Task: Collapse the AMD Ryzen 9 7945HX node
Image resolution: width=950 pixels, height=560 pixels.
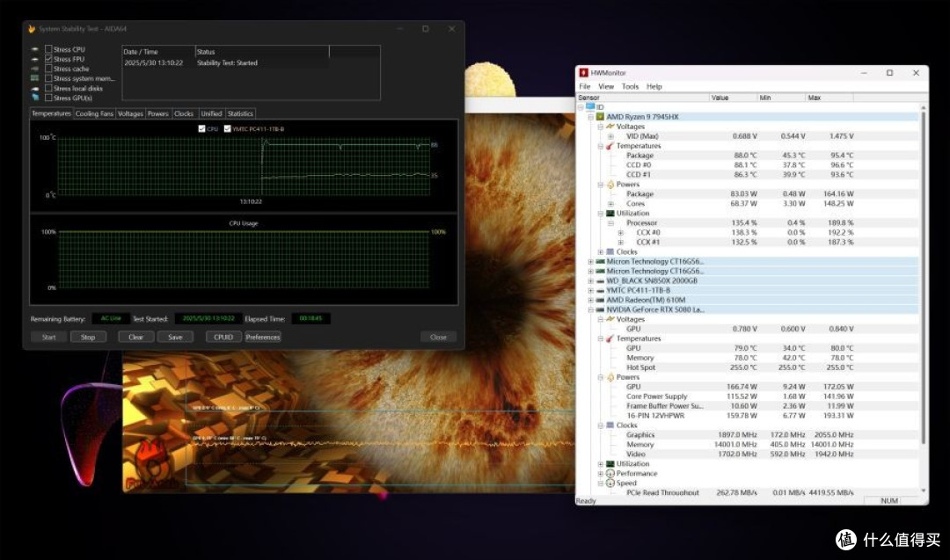Action: click(591, 117)
